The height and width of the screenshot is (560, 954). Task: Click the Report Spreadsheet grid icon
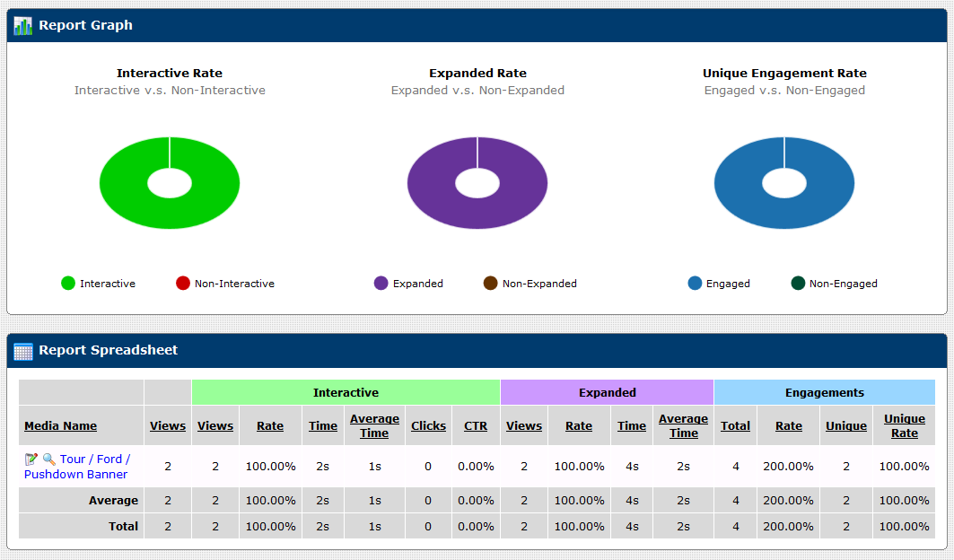[x=23, y=351]
